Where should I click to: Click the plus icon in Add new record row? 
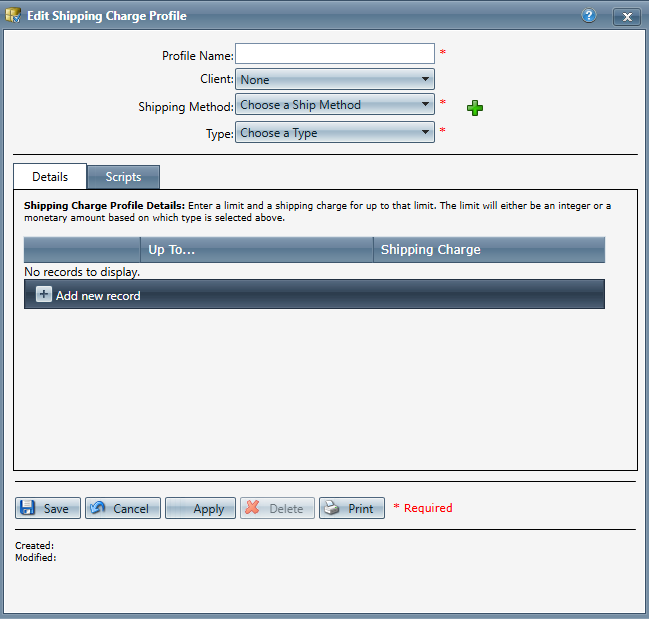[x=44, y=295]
